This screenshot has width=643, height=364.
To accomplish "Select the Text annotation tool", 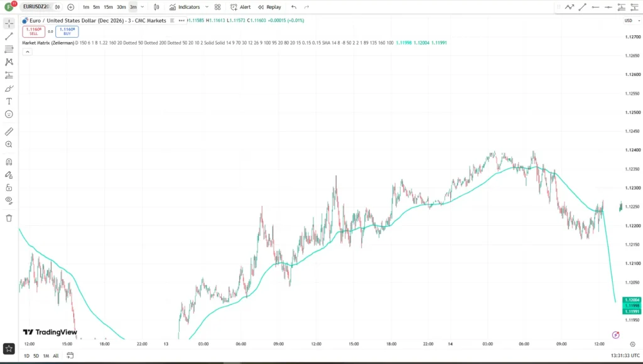I will (x=9, y=101).
